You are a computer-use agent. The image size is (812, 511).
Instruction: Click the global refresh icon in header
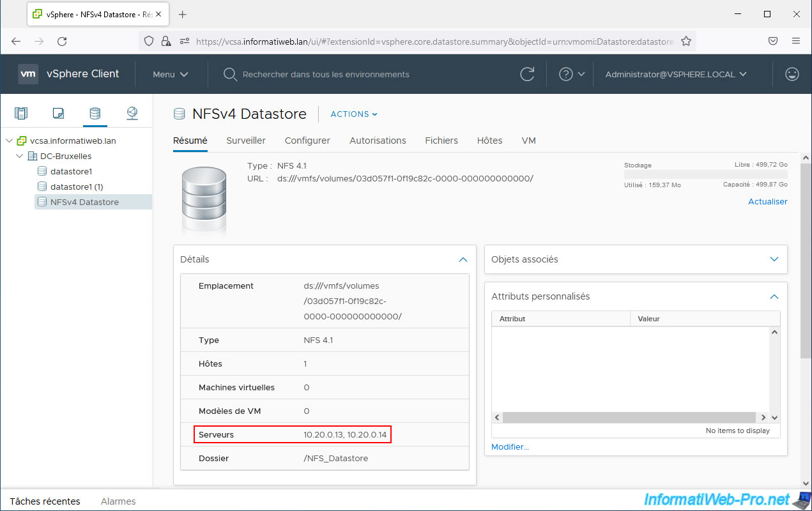click(527, 74)
